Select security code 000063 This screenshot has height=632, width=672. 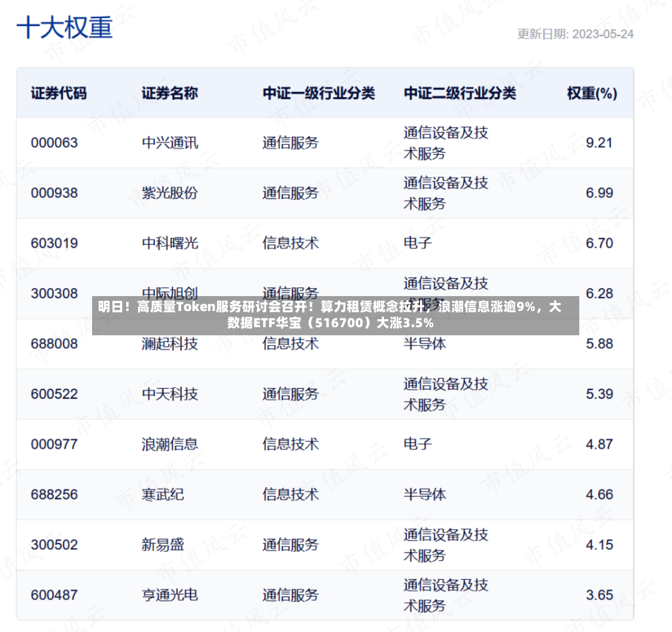tap(54, 142)
